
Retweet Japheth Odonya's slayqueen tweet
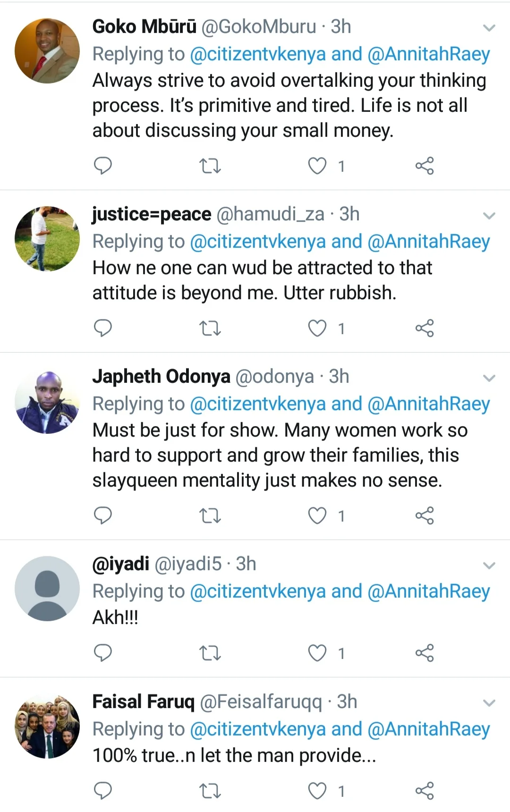pyautogui.click(x=210, y=516)
